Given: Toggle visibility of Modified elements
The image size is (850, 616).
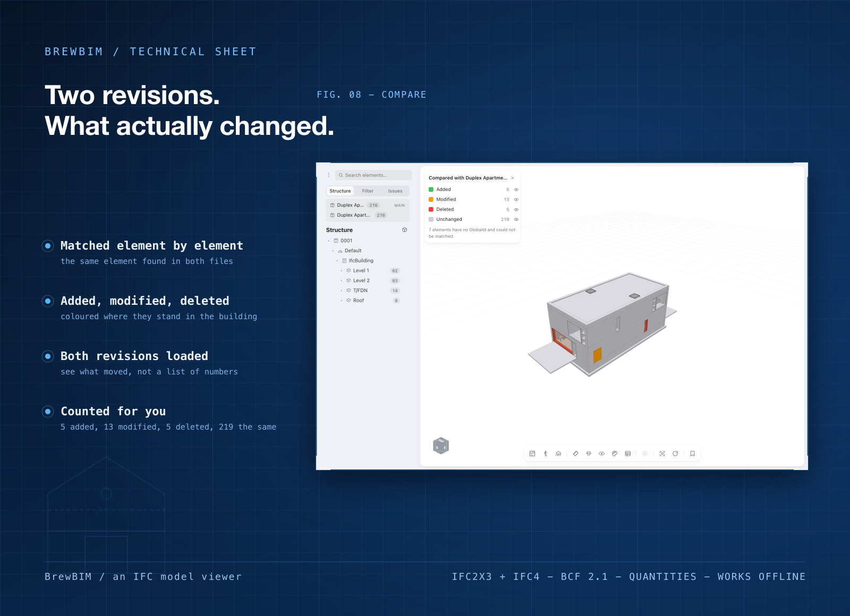Looking at the screenshot, I should [516, 200].
